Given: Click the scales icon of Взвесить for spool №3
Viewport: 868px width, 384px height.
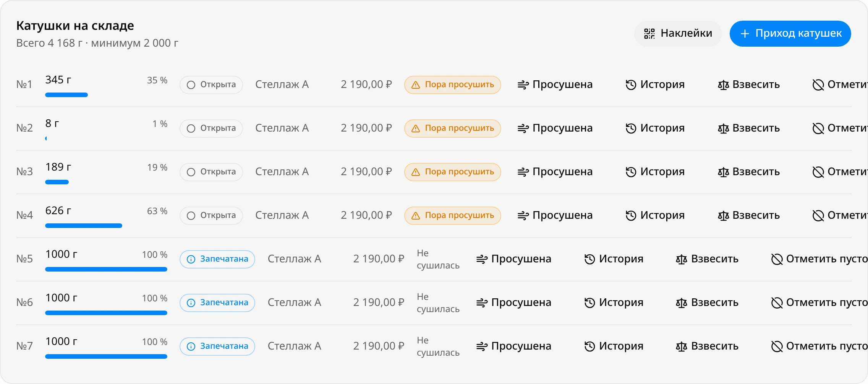Looking at the screenshot, I should pos(723,172).
